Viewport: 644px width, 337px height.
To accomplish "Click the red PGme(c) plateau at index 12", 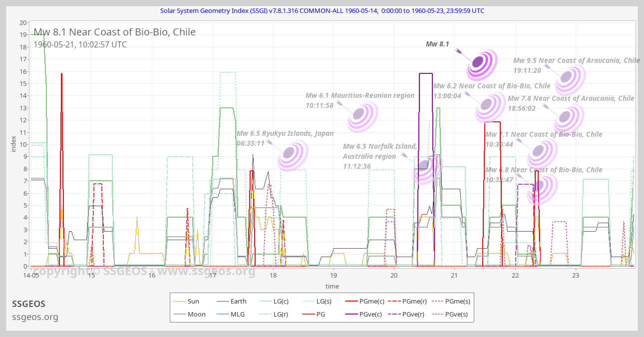I will point(492,122).
